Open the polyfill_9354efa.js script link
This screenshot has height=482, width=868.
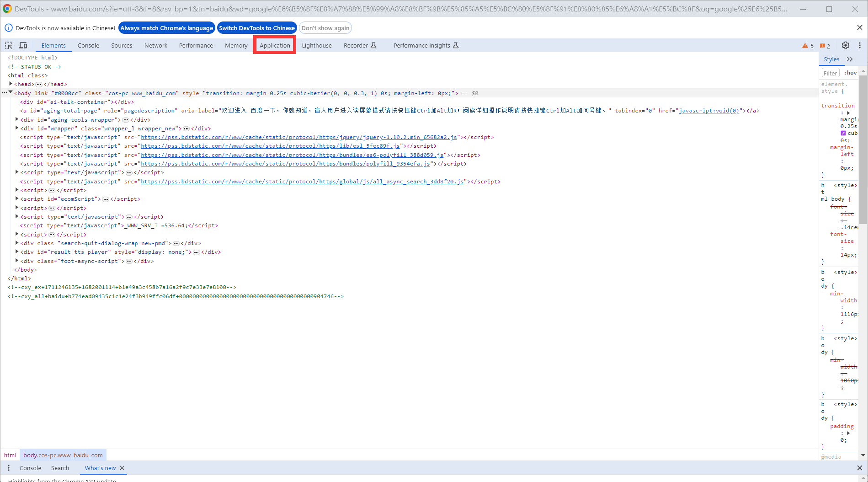tap(285, 164)
